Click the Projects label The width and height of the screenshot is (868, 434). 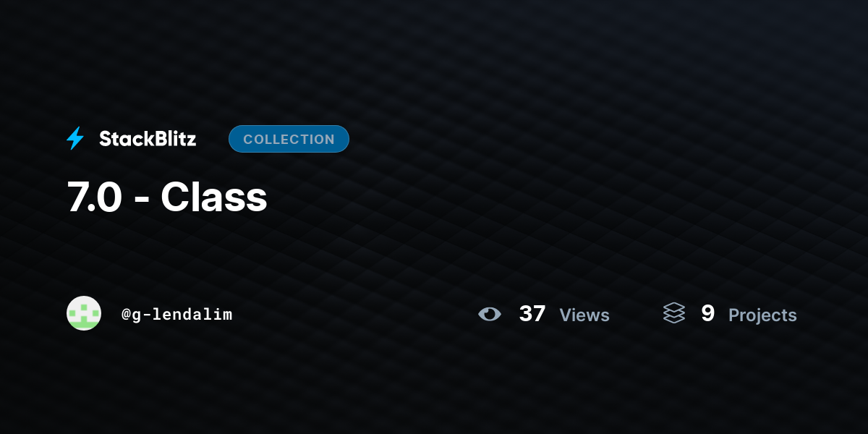click(762, 315)
